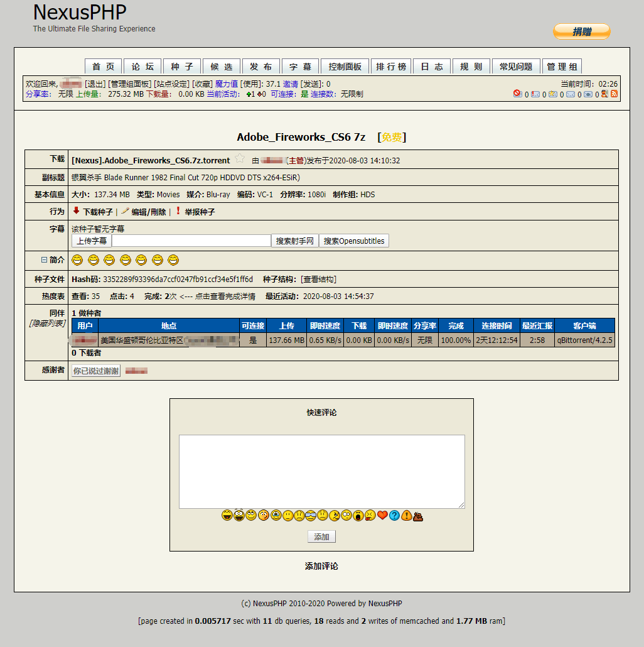The image size is (644, 647).
Task: Open the 常见问题 FAQ tab
Action: pos(516,67)
